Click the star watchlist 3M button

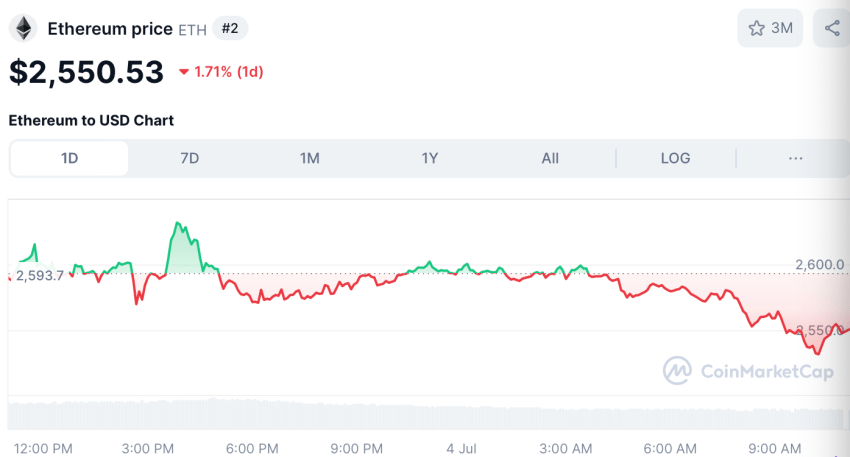pos(770,28)
